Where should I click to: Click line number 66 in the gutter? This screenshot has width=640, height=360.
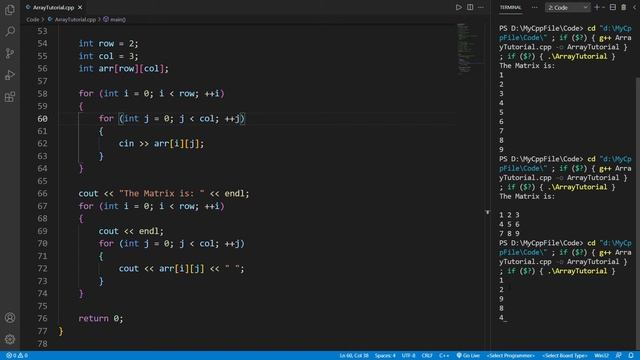coord(42,193)
